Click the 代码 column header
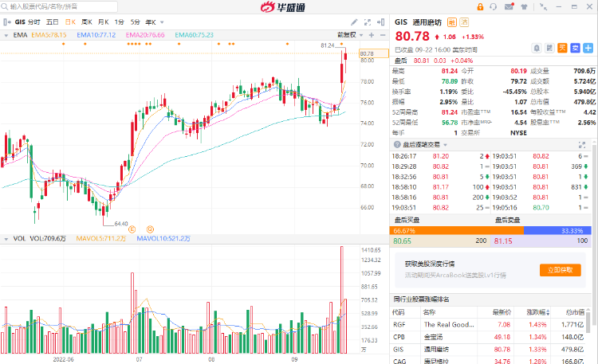This screenshot has height=364, width=598. 398,312
